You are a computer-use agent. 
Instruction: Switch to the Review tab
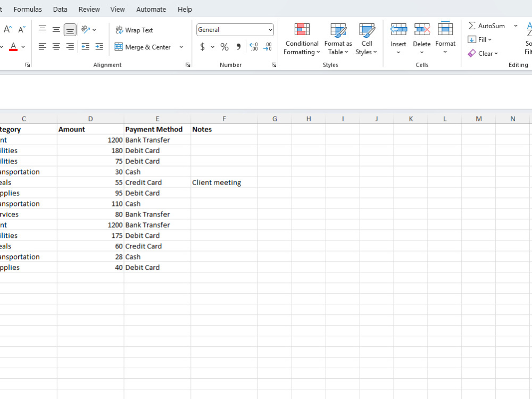tap(89, 9)
